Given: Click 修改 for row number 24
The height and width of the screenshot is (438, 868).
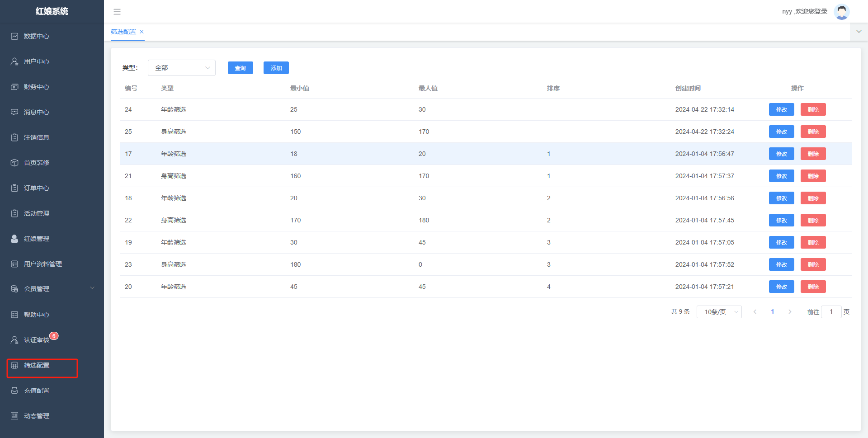Looking at the screenshot, I should tap(781, 109).
